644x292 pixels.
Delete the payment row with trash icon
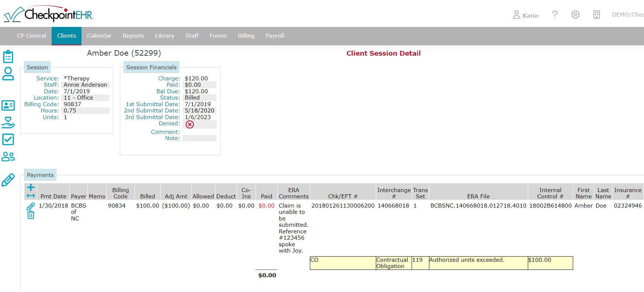coord(31,215)
